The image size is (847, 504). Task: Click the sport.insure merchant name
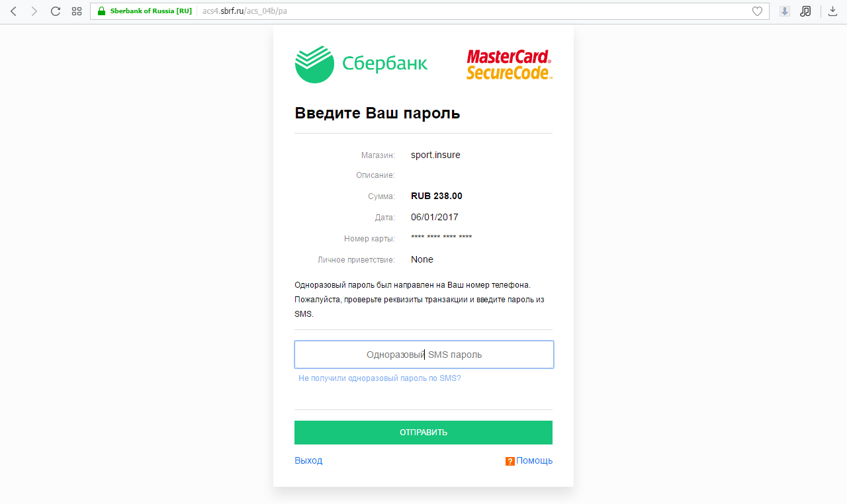[435, 155]
